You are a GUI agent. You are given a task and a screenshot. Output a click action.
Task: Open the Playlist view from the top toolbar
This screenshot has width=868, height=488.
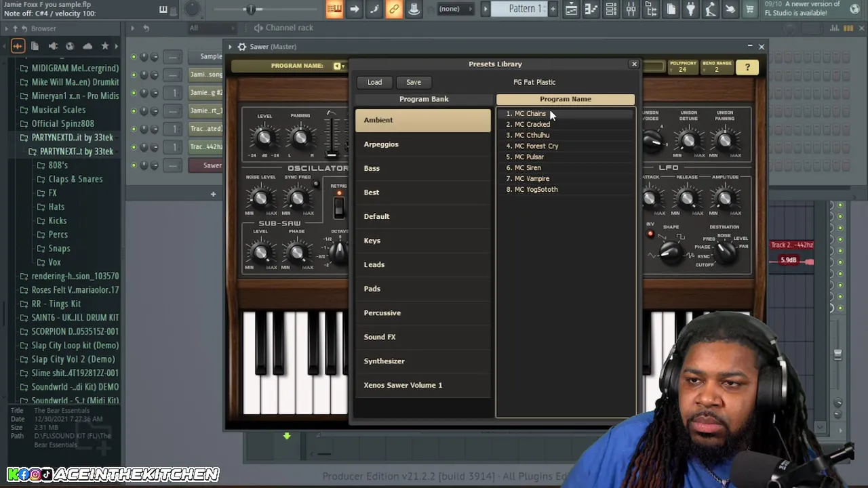571,9
